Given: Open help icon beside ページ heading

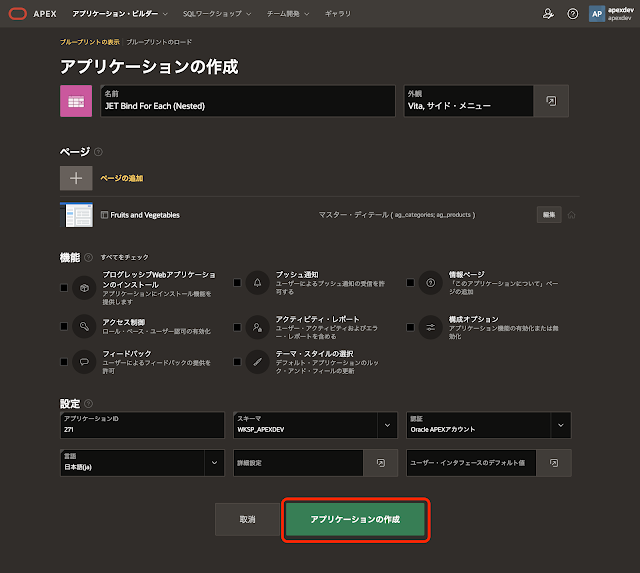Looking at the screenshot, I should click(x=98, y=152).
